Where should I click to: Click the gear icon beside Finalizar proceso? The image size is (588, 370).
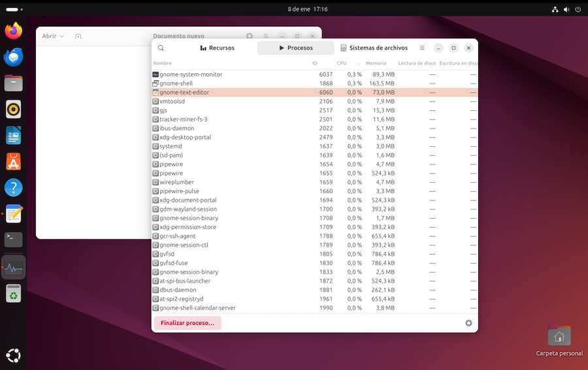point(468,323)
